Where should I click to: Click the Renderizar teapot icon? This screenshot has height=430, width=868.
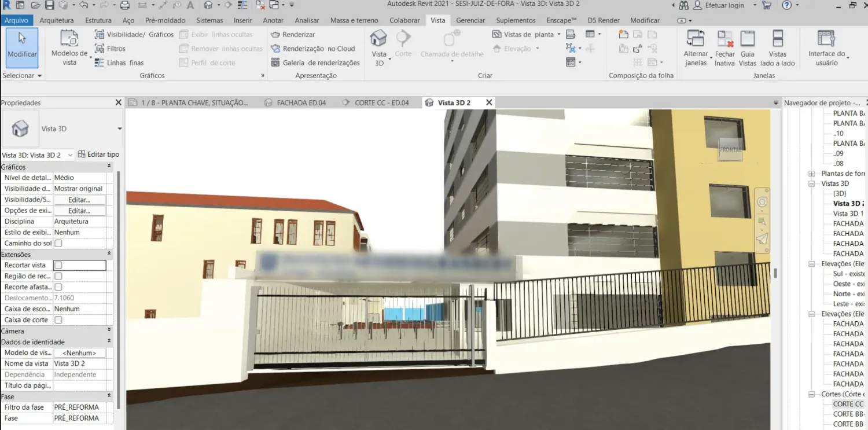pos(275,35)
